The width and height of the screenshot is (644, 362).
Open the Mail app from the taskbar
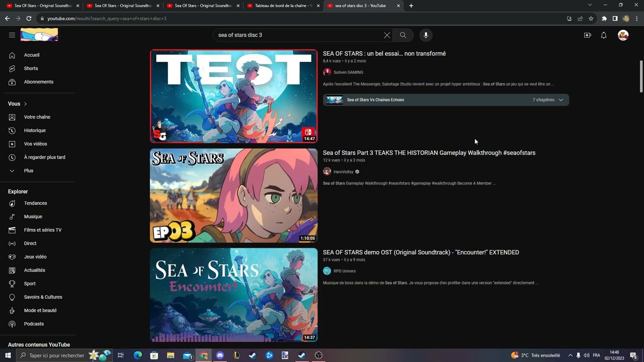pos(187,355)
